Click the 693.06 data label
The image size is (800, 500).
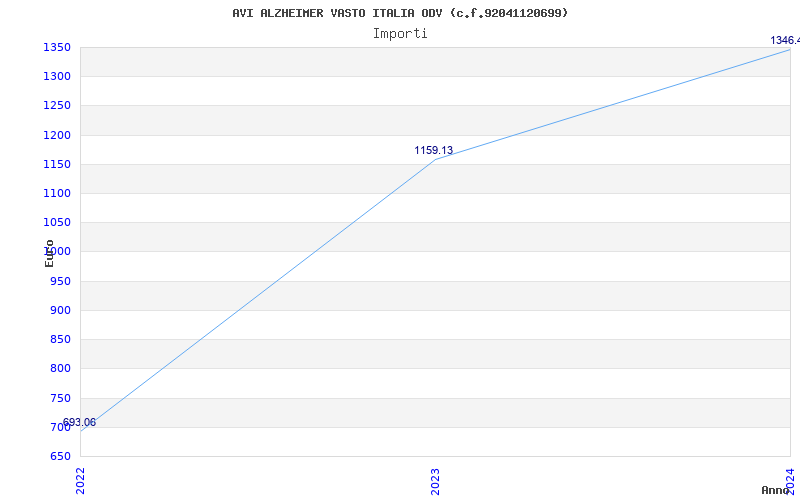tap(79, 422)
